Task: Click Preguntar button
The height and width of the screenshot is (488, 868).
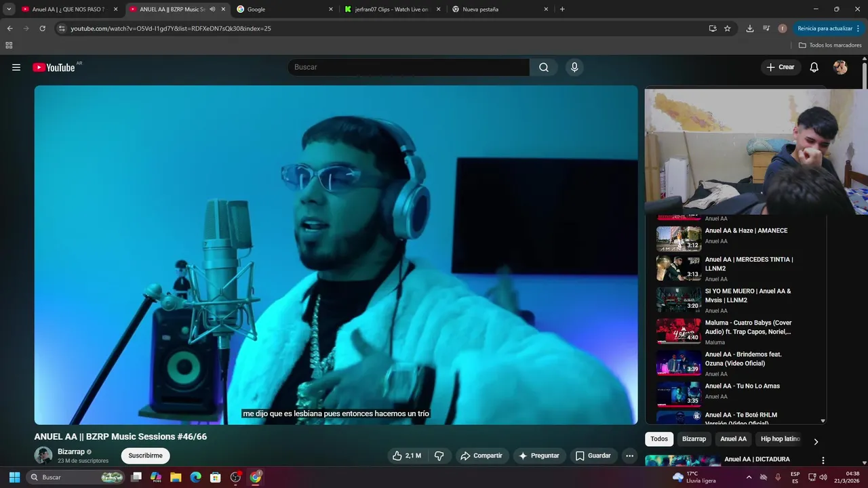Action: (x=539, y=456)
